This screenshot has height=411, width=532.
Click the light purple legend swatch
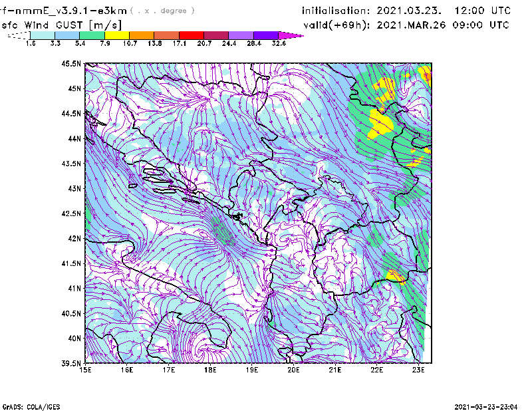pyautogui.click(x=241, y=35)
